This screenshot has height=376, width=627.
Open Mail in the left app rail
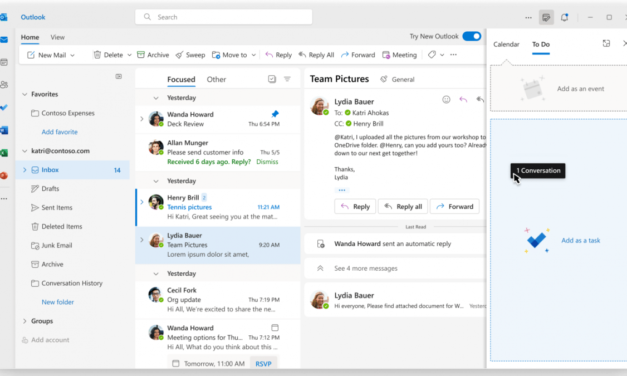click(4, 40)
